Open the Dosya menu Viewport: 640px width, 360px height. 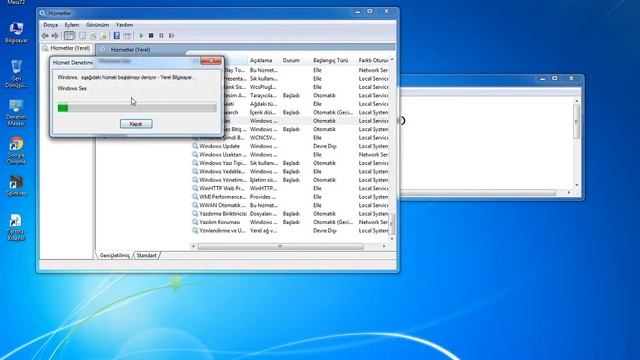point(51,25)
